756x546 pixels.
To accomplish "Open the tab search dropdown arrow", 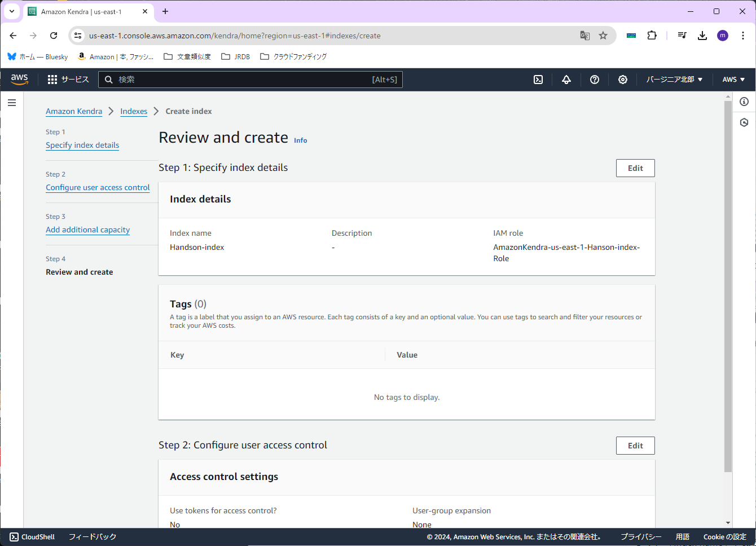I will (11, 11).
